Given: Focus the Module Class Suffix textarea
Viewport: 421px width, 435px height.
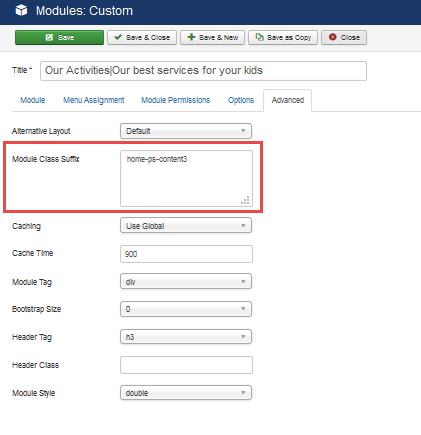Looking at the screenshot, I should [186, 178].
